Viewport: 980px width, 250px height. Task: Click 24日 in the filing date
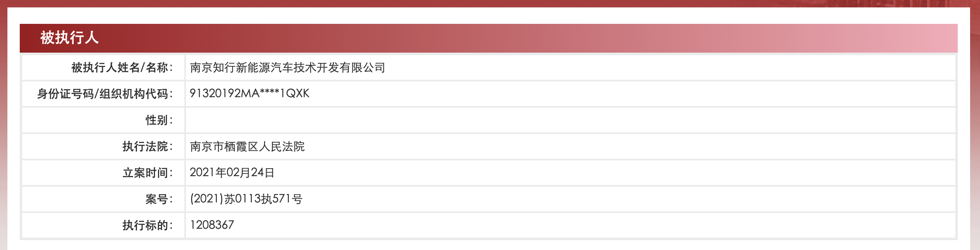[x=262, y=173]
